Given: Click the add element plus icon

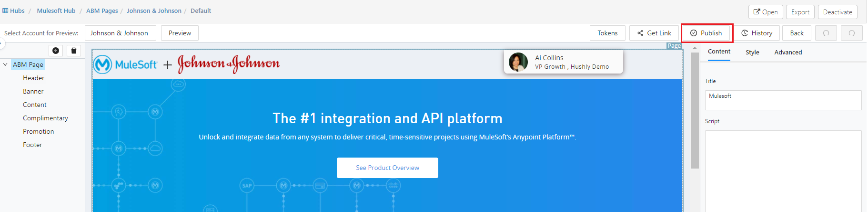Looking at the screenshot, I should click(x=56, y=51).
